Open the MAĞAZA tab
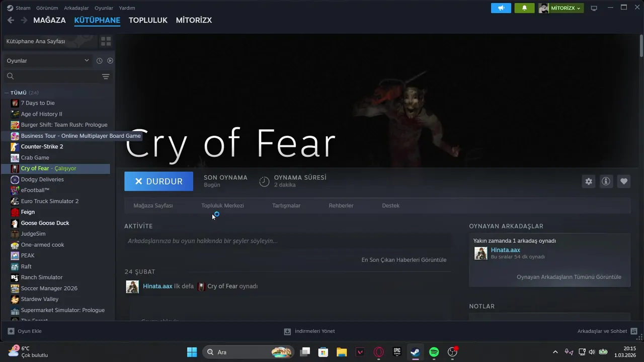644x362 pixels. coord(49,20)
